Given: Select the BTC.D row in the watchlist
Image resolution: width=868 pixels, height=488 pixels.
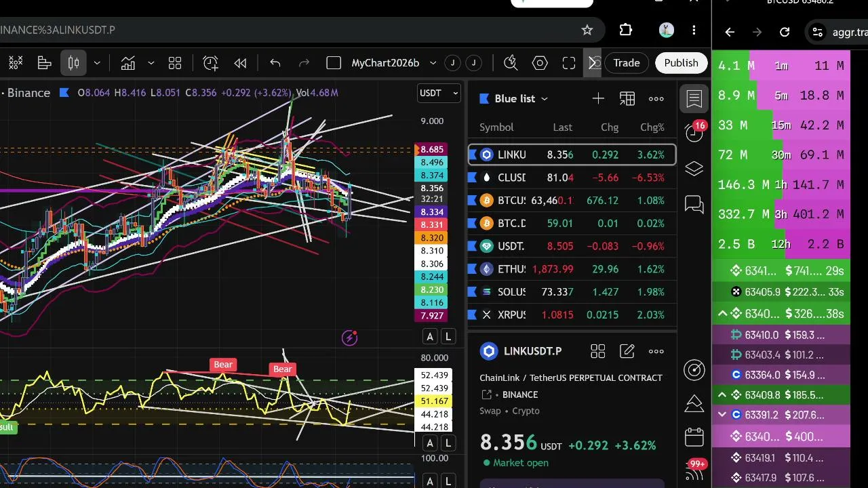Looking at the screenshot, I should pos(572,223).
